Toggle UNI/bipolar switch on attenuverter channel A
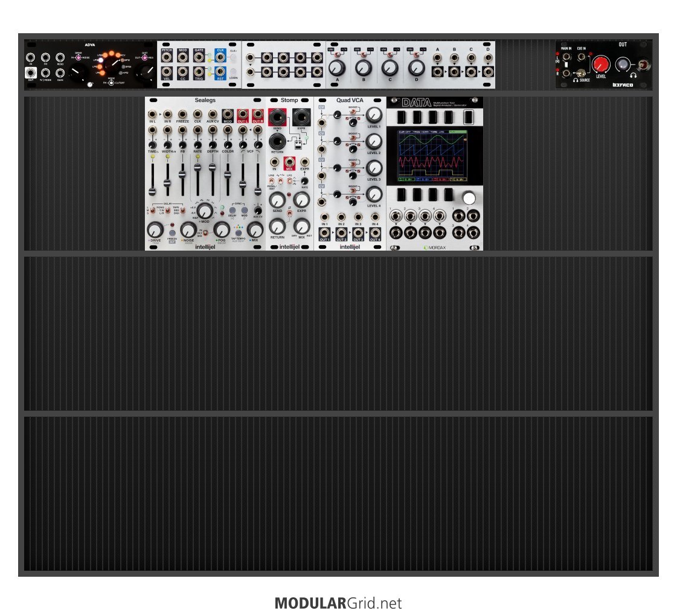The width and height of the screenshot is (677, 616). point(337,55)
